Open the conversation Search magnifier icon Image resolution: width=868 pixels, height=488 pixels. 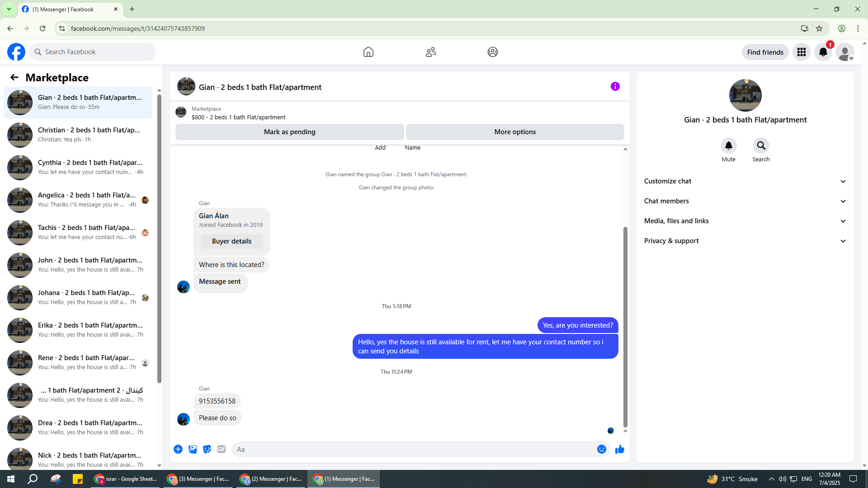pyautogui.click(x=761, y=145)
